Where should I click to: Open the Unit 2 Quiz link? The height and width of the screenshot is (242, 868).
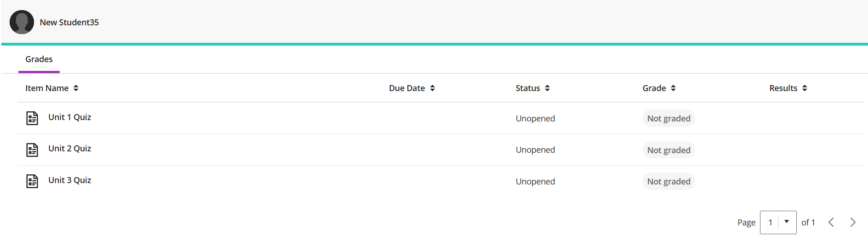click(70, 149)
